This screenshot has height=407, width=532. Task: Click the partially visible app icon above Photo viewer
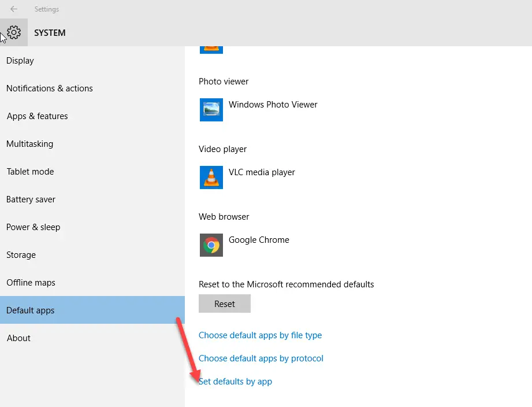point(211,49)
